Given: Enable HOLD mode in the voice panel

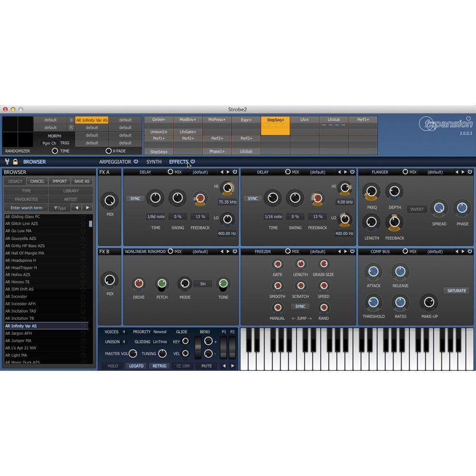Looking at the screenshot, I should point(112,366).
